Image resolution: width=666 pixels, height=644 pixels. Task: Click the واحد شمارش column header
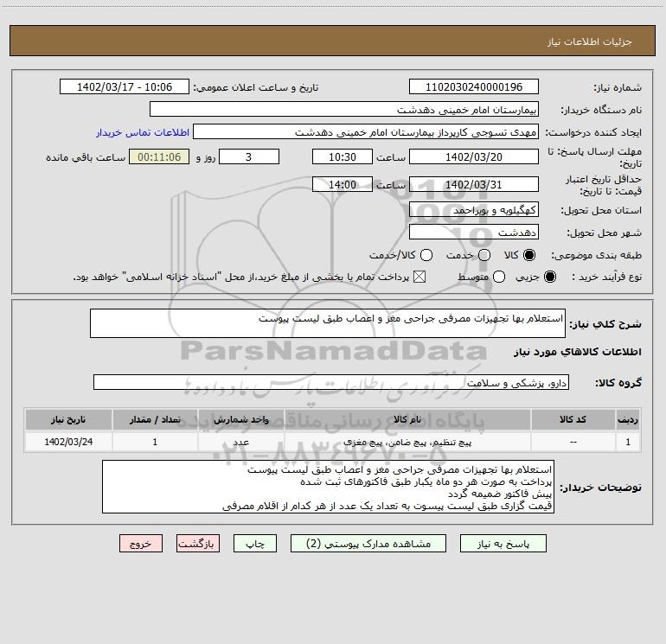click(x=240, y=419)
